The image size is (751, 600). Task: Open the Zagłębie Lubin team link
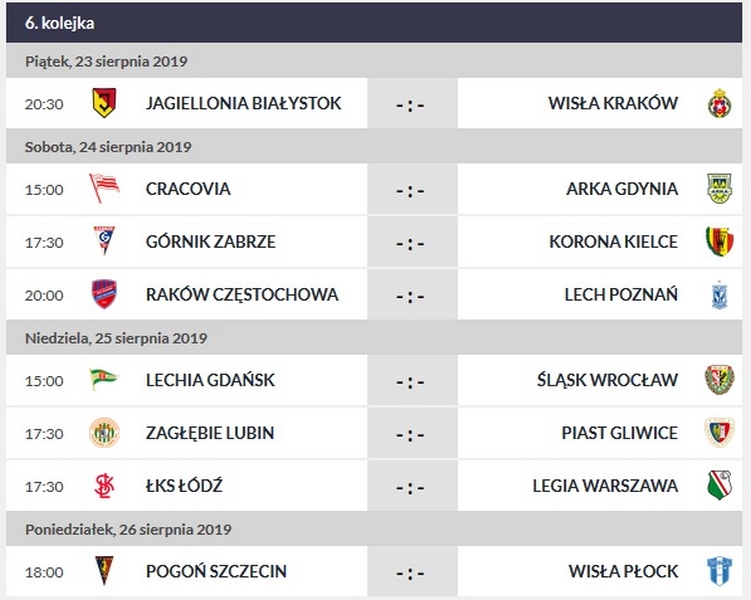[209, 433]
